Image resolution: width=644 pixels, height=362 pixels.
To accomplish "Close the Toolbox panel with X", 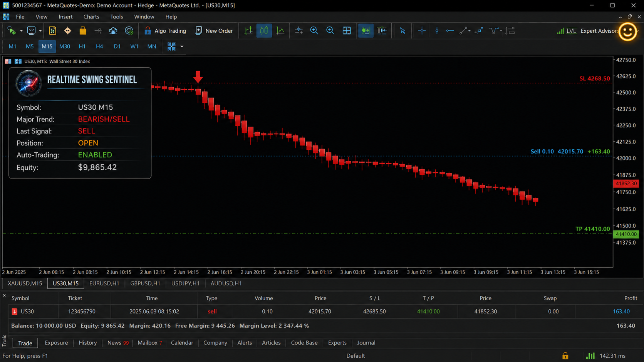I will [4, 296].
